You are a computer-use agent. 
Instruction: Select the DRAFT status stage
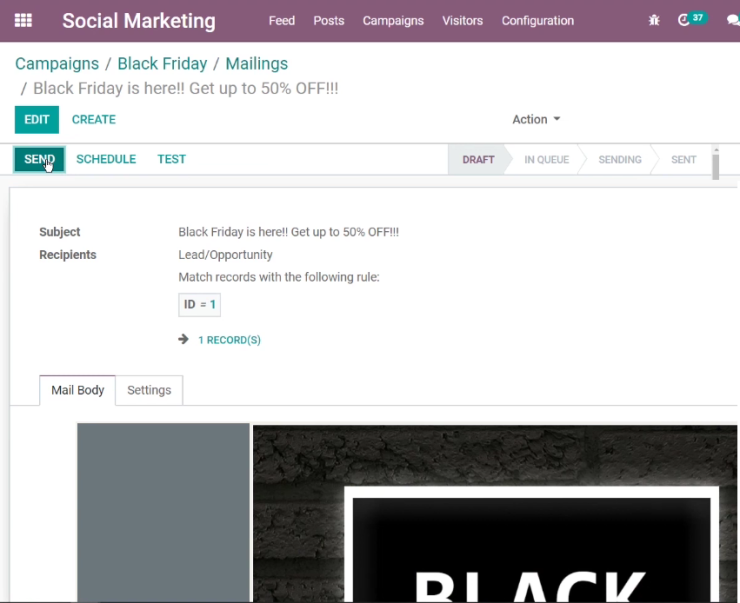click(x=478, y=159)
